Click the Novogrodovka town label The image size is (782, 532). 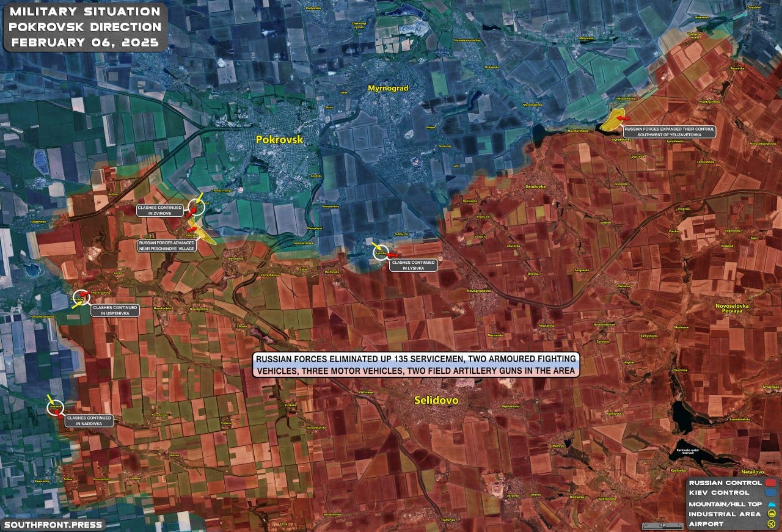pyautogui.click(x=478, y=291)
